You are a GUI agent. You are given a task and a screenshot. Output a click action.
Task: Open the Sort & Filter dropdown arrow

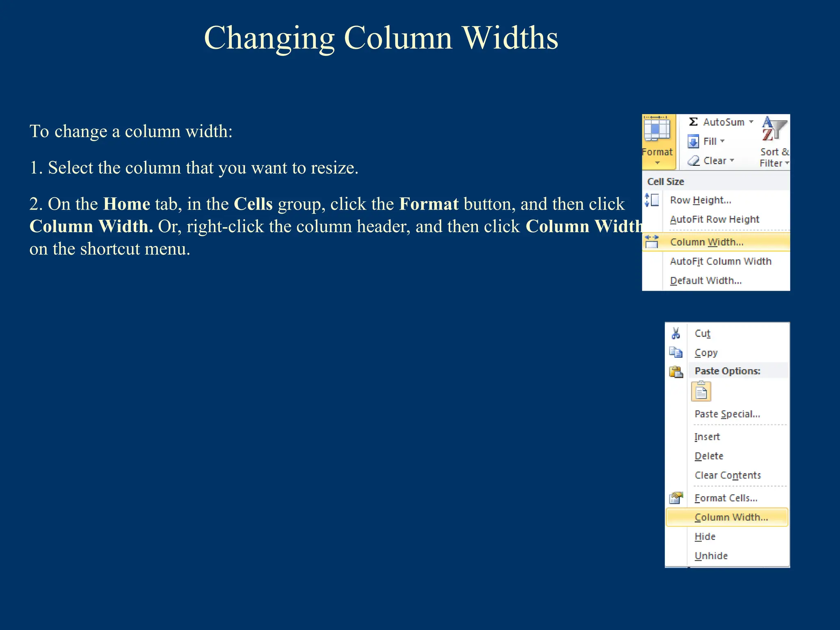point(787,163)
